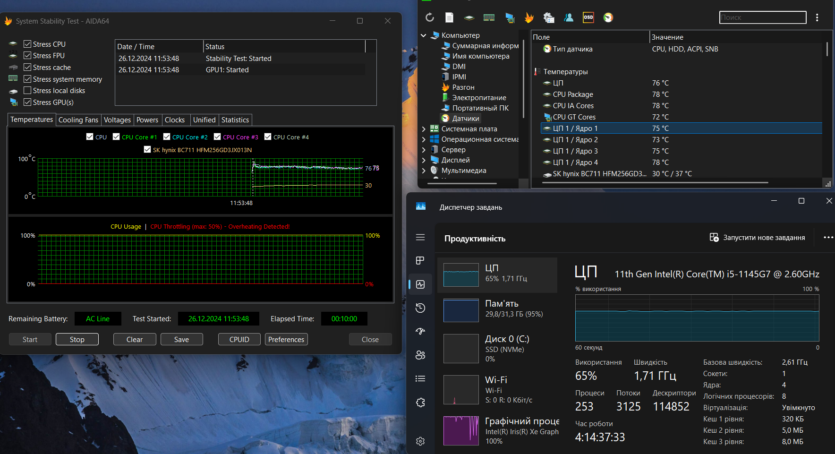
Task: Expand the Операционная система tree node
Action: (424, 139)
